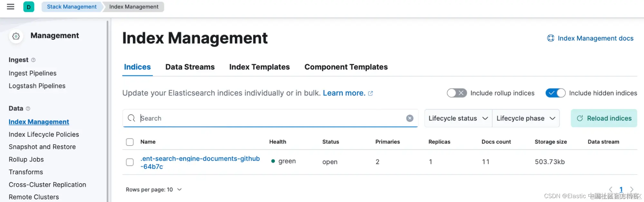Image resolution: width=644 pixels, height=202 pixels.
Task: Expand Lifecycle phase filter dropdown
Action: [526, 118]
